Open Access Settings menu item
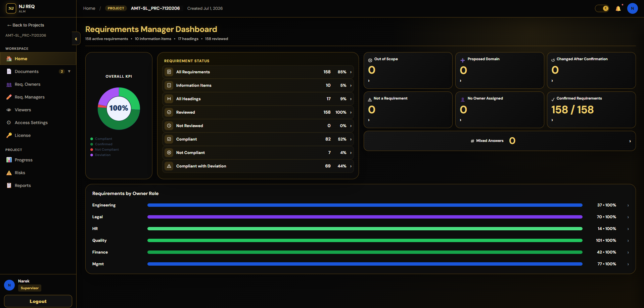The width and height of the screenshot is (644, 308). click(38, 123)
